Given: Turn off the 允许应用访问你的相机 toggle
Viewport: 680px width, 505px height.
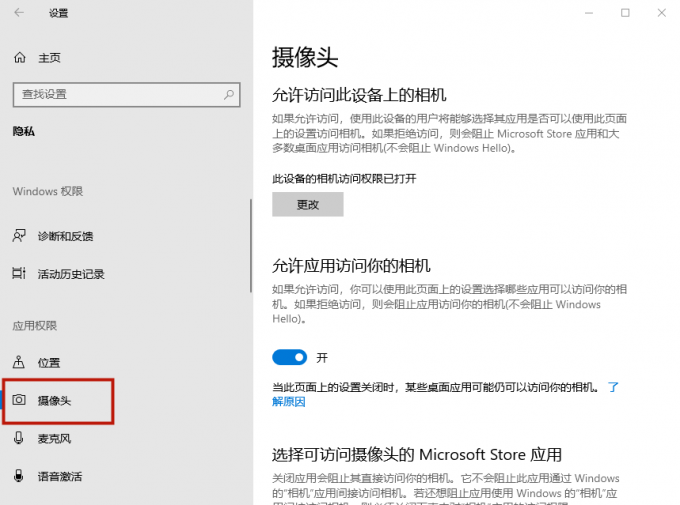Looking at the screenshot, I should pos(289,357).
